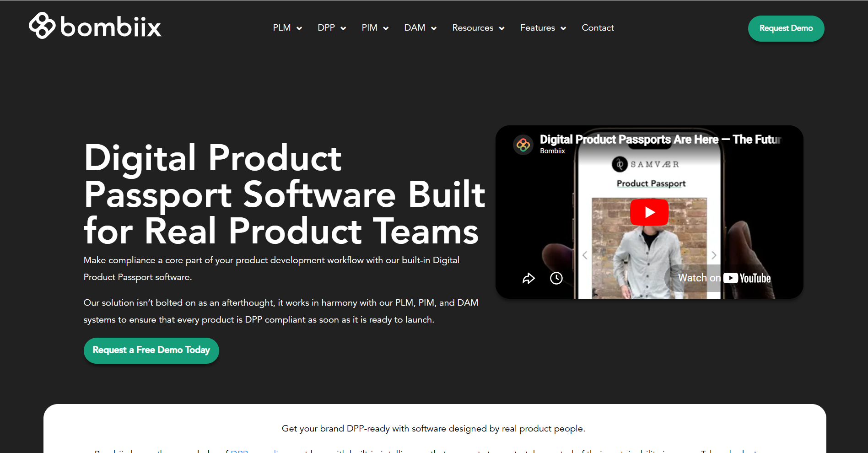The height and width of the screenshot is (453, 868).
Task: Click the video share arrow icon
Action: [528, 278]
